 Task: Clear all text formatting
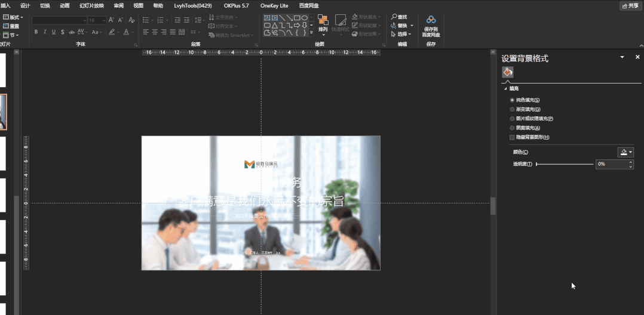click(131, 20)
